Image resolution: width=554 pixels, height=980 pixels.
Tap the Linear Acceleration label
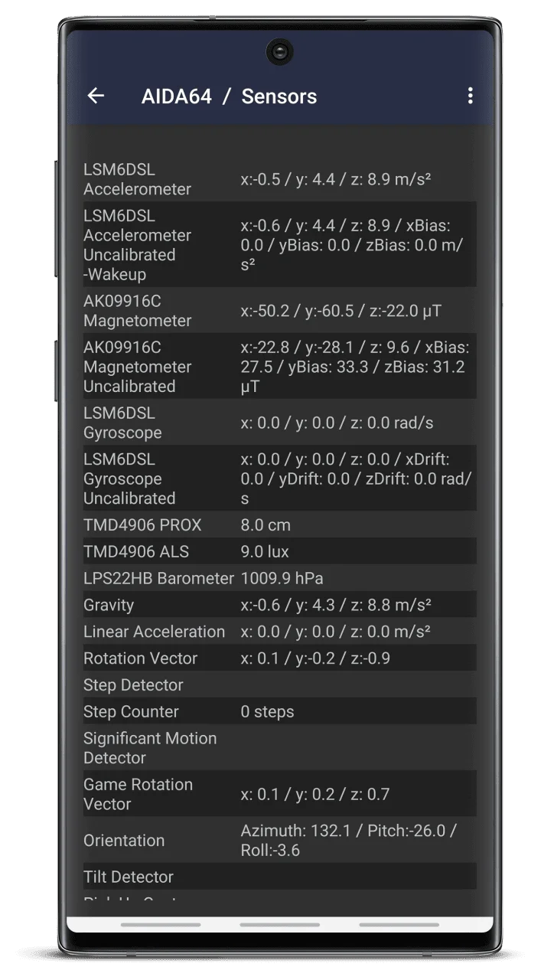pos(155,632)
